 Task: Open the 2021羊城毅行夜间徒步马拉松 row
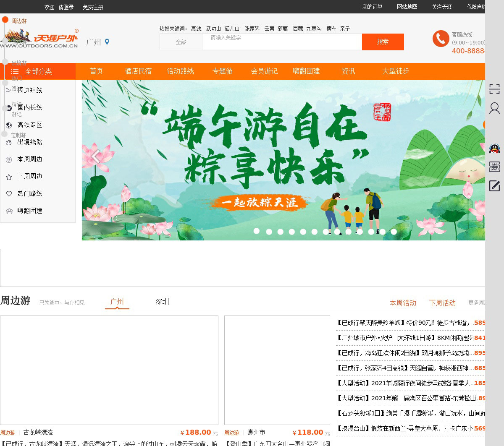coord(410,383)
